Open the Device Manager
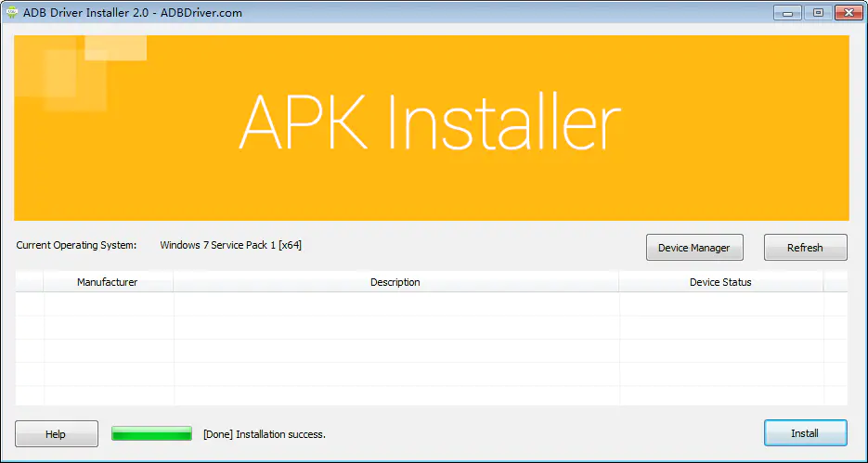The image size is (868, 463). [694, 248]
